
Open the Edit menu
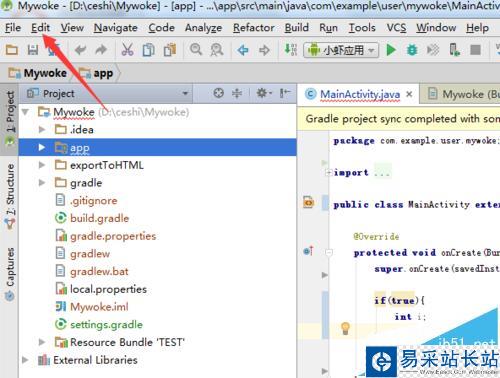pos(40,28)
